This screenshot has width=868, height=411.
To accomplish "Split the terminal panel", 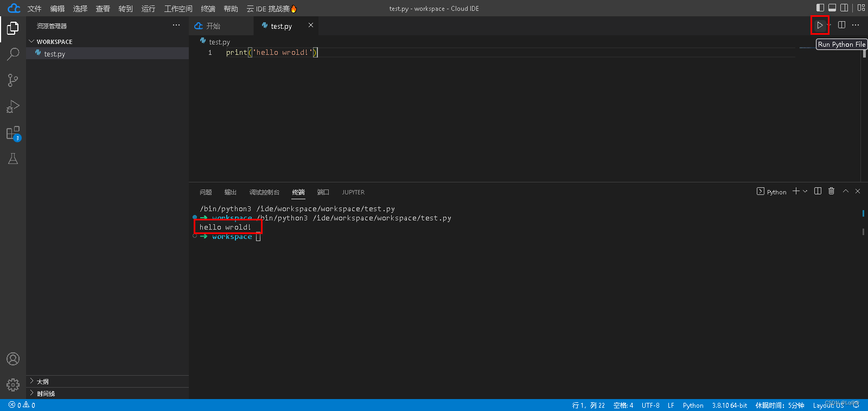I will click(818, 191).
